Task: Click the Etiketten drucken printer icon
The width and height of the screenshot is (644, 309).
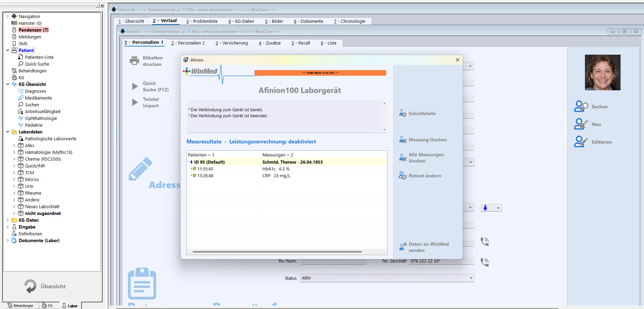Action: click(x=134, y=61)
